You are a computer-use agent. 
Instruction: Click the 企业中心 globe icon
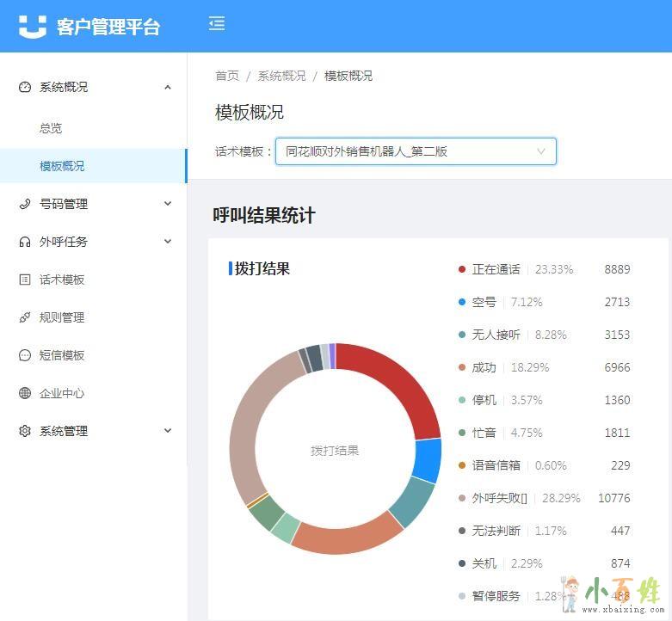[25, 393]
